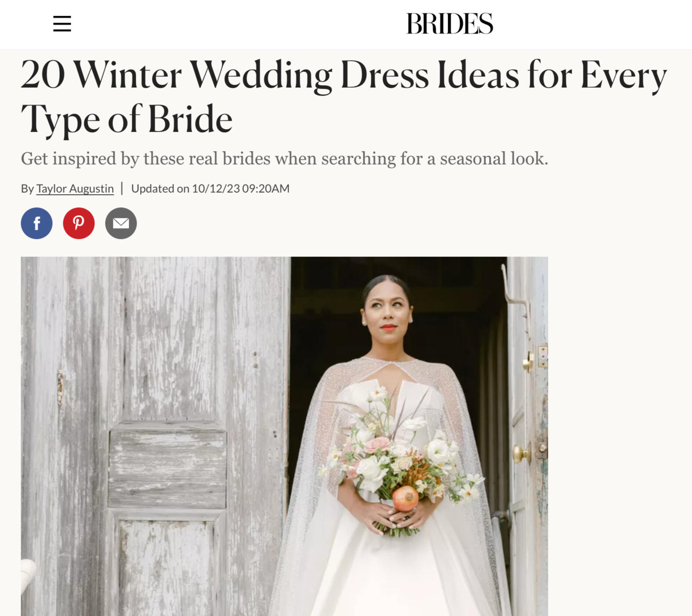Go to the BRIDES homepage logo

449,24
